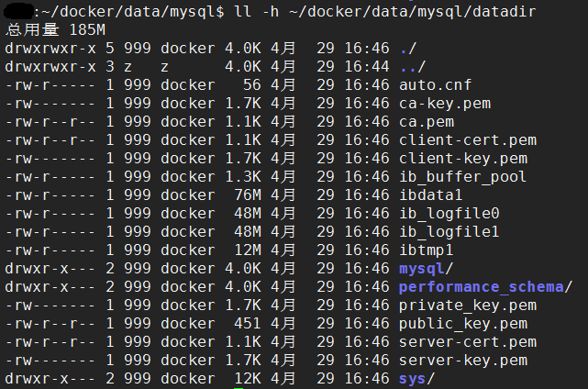The image size is (588, 389).
Task: Select the ibtmp1 filename
Action: (x=426, y=250)
